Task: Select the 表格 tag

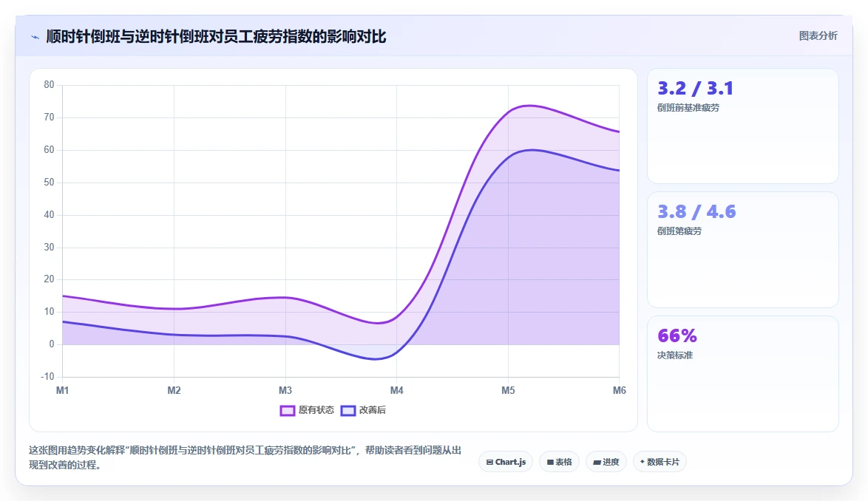Action: click(559, 462)
